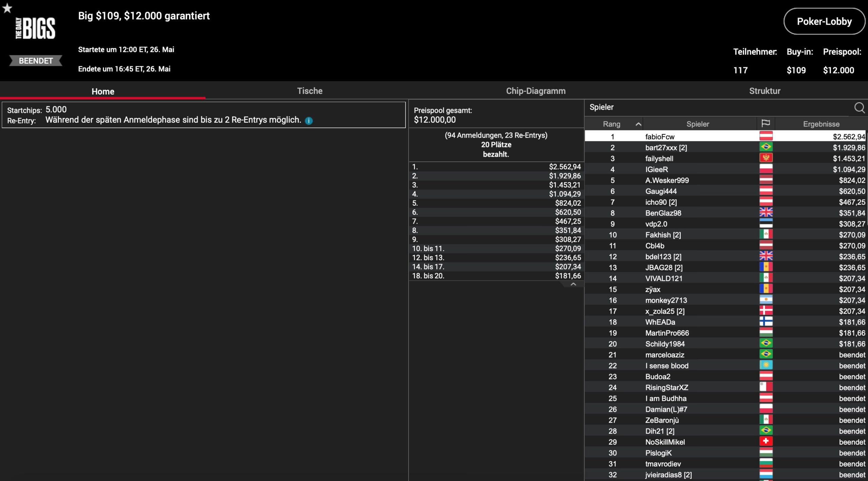Image resolution: width=868 pixels, height=481 pixels.
Task: Click the Re-Entry info icon
Action: [x=309, y=121]
